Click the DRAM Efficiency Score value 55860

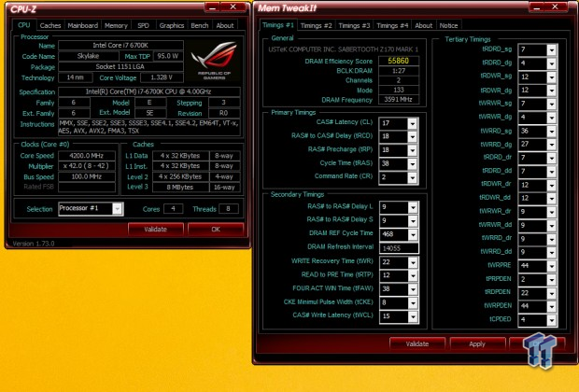click(x=399, y=61)
